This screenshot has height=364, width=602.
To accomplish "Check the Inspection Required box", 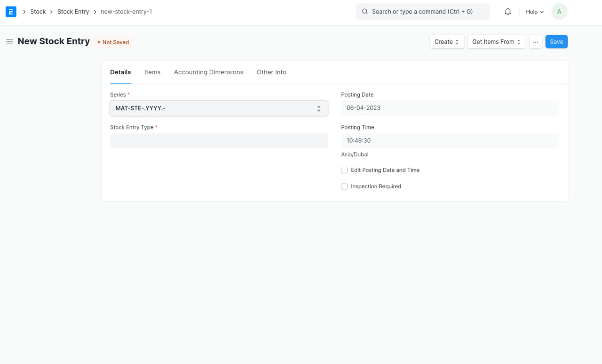I will pos(344,186).
